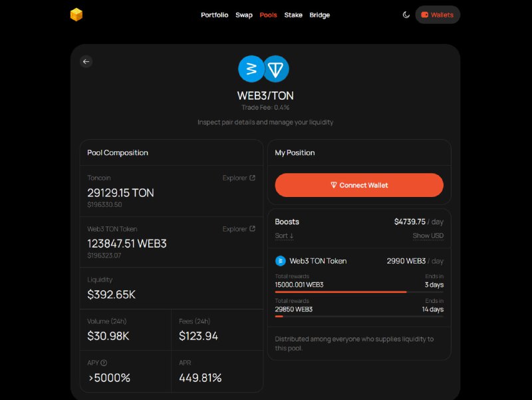The width and height of the screenshot is (532, 400).
Task: Go back using the arrow icon
Action: pyautogui.click(x=86, y=61)
